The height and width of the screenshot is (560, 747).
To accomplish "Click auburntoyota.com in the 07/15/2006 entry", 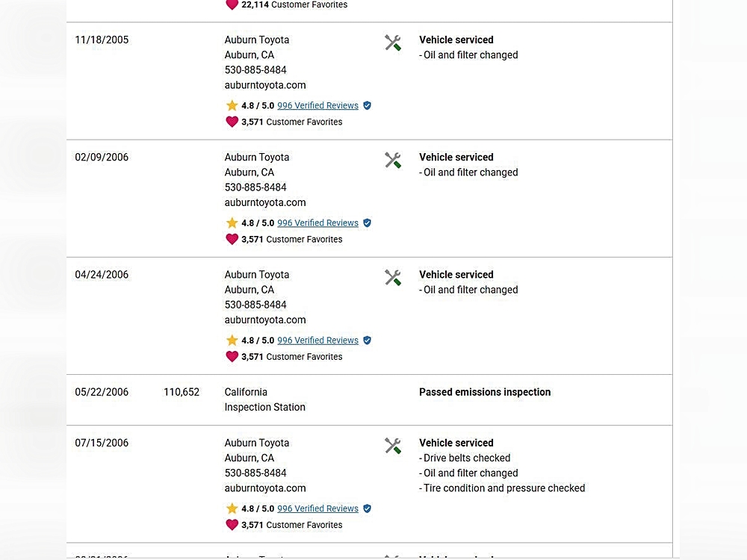I will pos(265,488).
